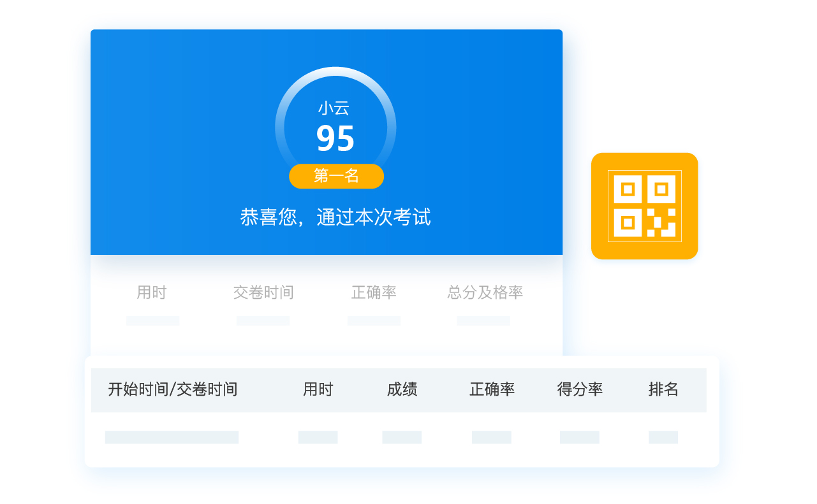
Task: Select 用时 label in the summary card
Action: coord(152,292)
